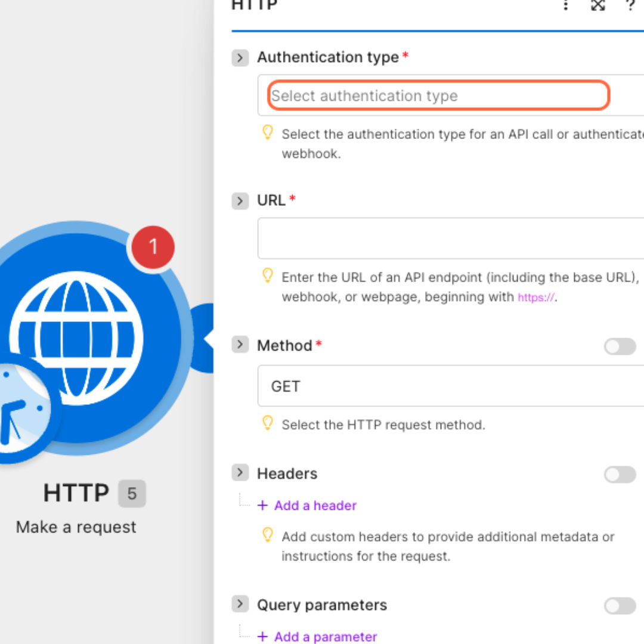Toggle the Query parameters map switch

pos(620,606)
